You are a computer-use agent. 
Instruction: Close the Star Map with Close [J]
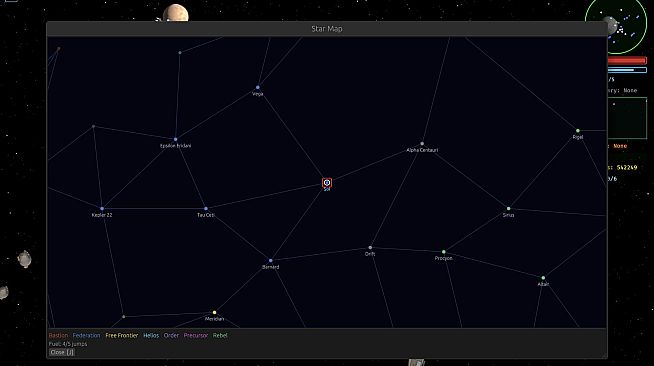[x=62, y=352]
